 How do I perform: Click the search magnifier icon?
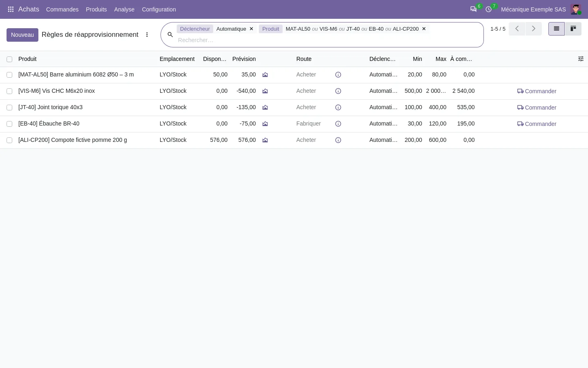point(170,35)
